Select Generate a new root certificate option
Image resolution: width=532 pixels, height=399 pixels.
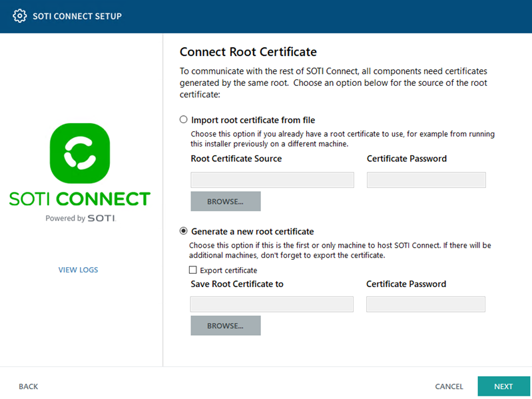pyautogui.click(x=184, y=231)
